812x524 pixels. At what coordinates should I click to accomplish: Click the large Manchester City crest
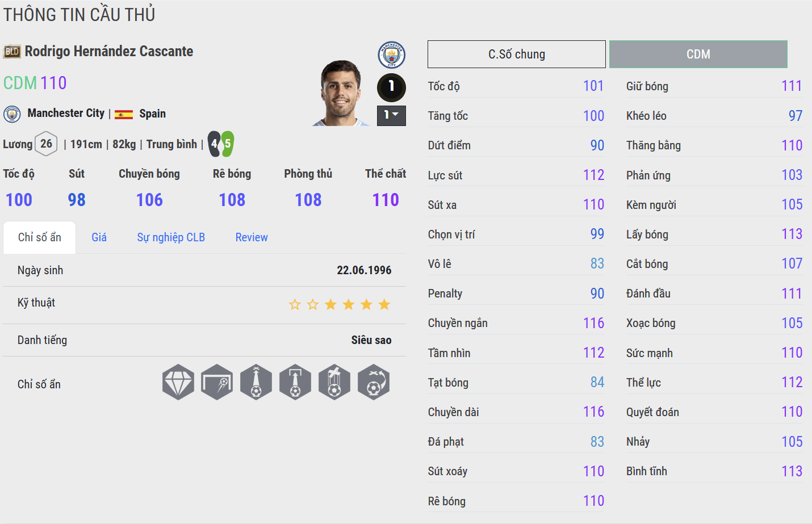pyautogui.click(x=391, y=55)
